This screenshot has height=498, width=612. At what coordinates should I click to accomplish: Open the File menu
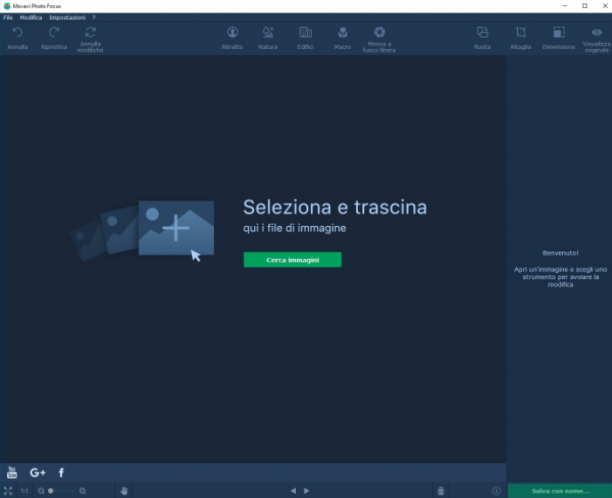coord(8,18)
